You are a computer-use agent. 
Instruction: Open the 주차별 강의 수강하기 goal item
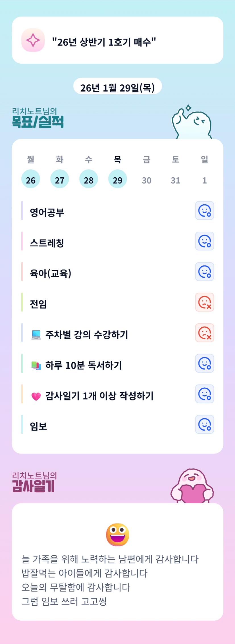[87, 335]
